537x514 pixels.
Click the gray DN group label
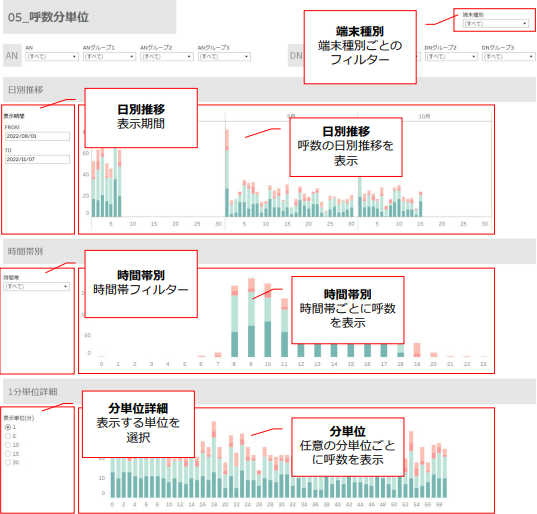pos(296,55)
